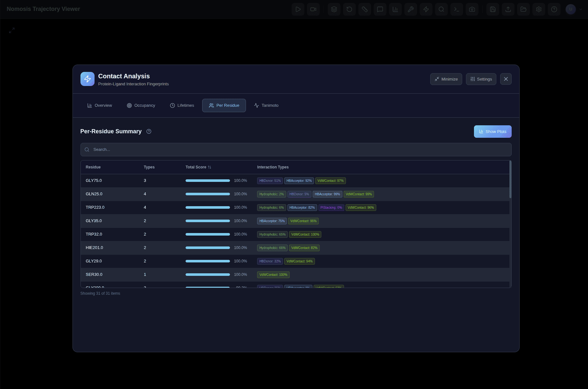Sort table by Total Score column

(x=198, y=167)
